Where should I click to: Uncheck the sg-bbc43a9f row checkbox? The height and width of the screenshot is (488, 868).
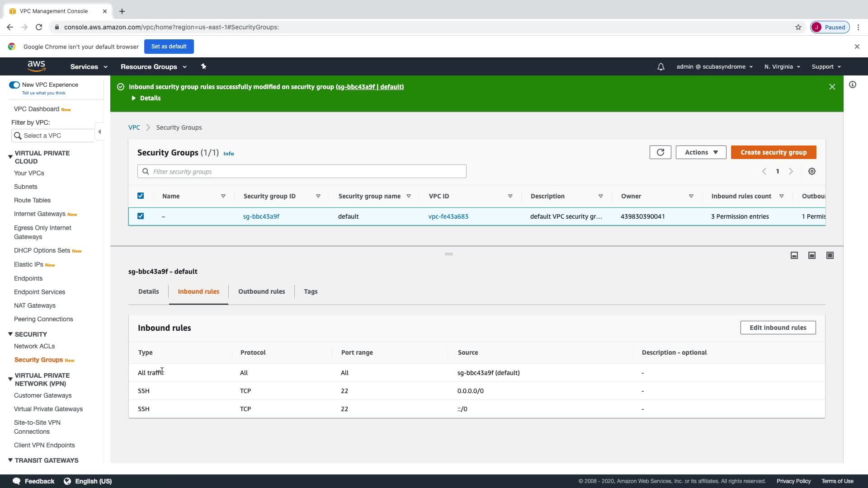click(x=141, y=216)
